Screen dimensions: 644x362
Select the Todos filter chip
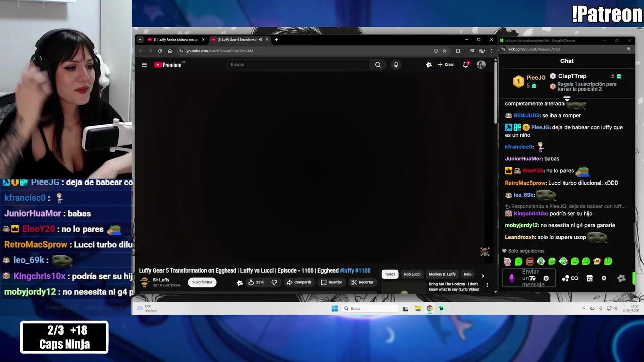point(390,274)
